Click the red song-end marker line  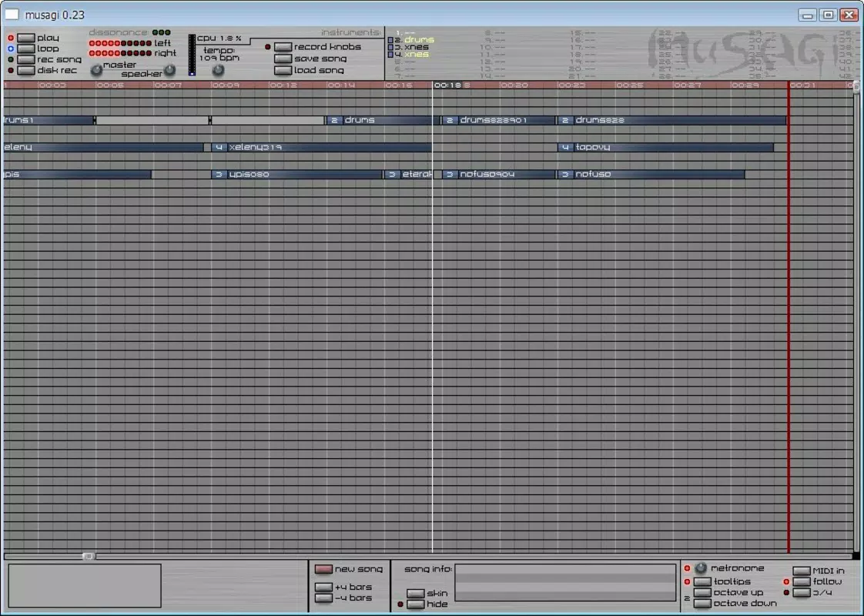pyautogui.click(x=789, y=316)
